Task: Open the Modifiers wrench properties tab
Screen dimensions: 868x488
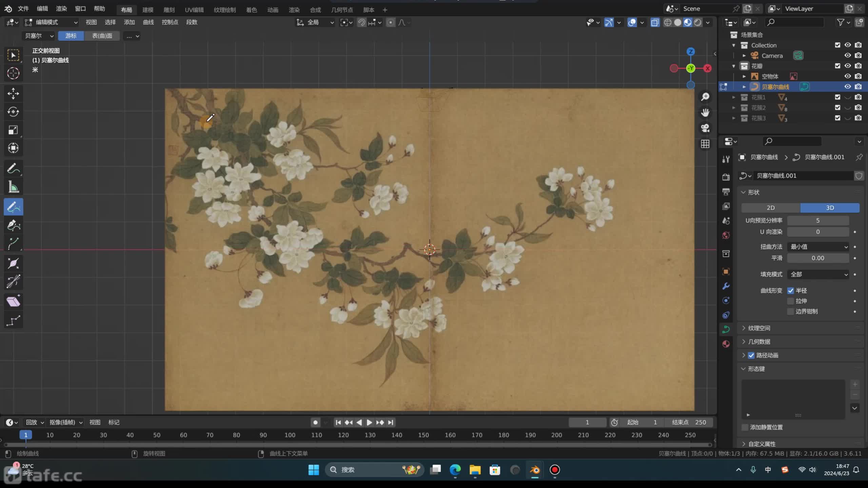Action: (726, 286)
